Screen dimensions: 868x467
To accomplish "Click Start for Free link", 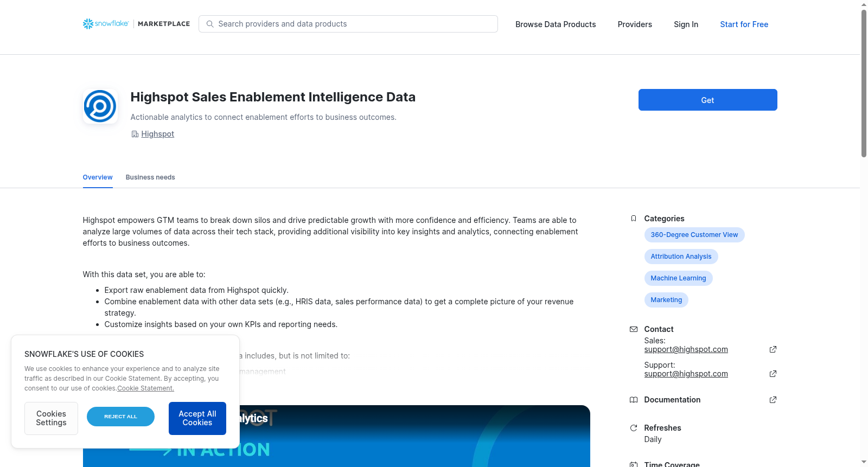I will click(744, 24).
